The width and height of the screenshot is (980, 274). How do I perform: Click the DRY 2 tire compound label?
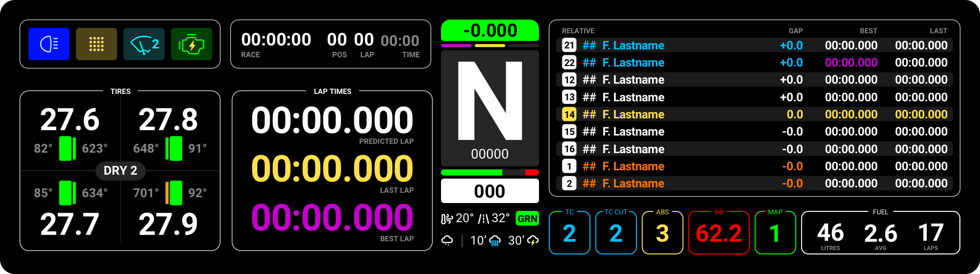(120, 171)
